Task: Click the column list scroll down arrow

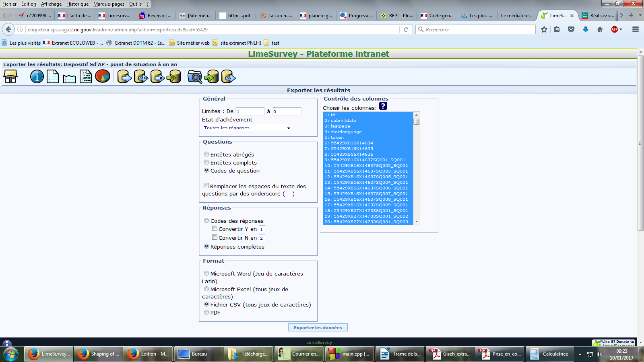Action: coord(417,222)
